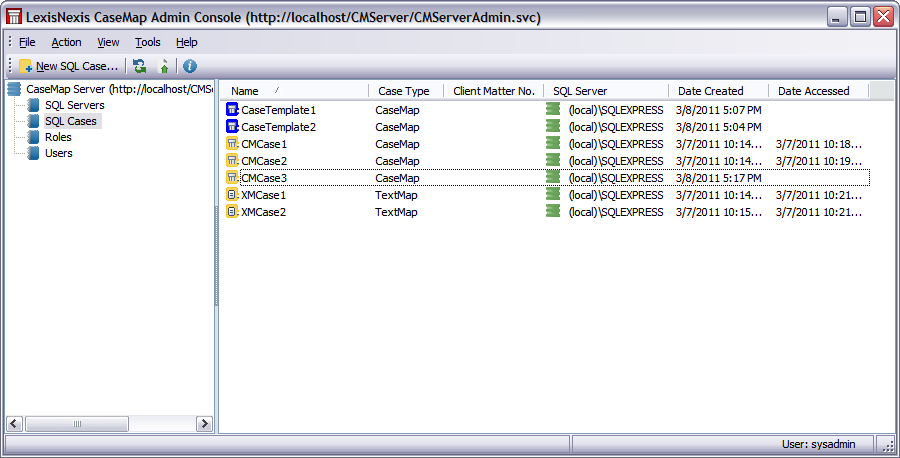This screenshot has width=900, height=458.
Task: Click the New SQL Case toolbar button
Action: pyautogui.click(x=68, y=67)
